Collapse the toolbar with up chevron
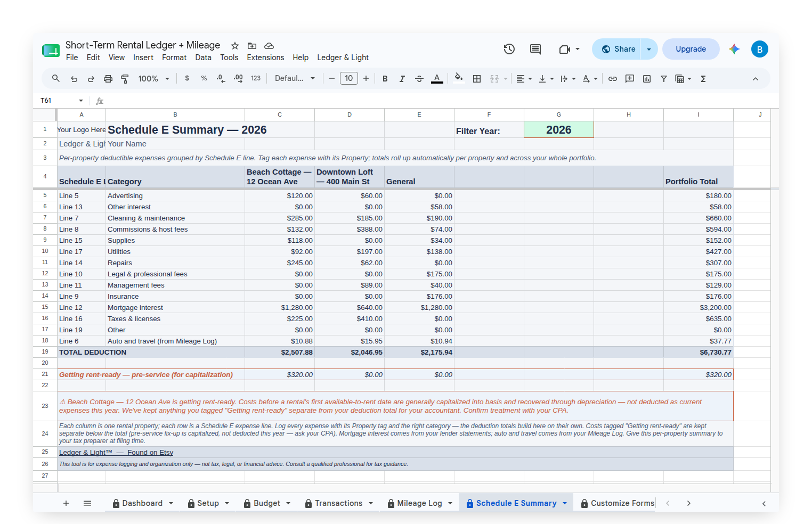This screenshot has width=812, height=524. 756,78
